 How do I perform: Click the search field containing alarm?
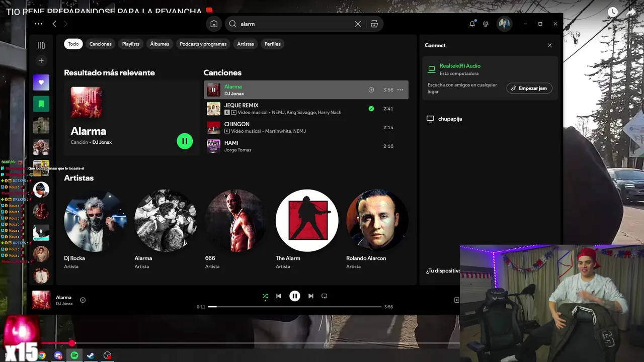[297, 24]
